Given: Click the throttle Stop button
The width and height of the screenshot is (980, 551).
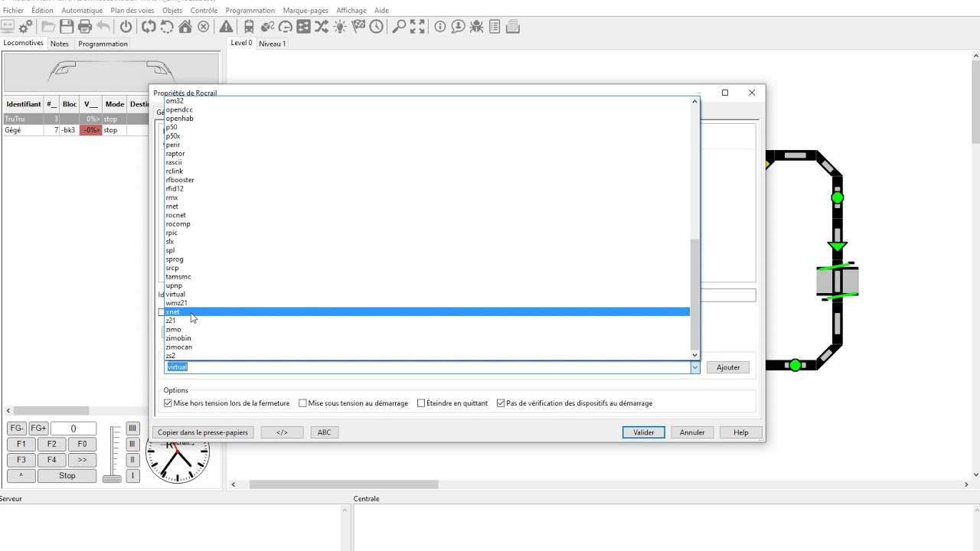Looking at the screenshot, I should tap(67, 476).
